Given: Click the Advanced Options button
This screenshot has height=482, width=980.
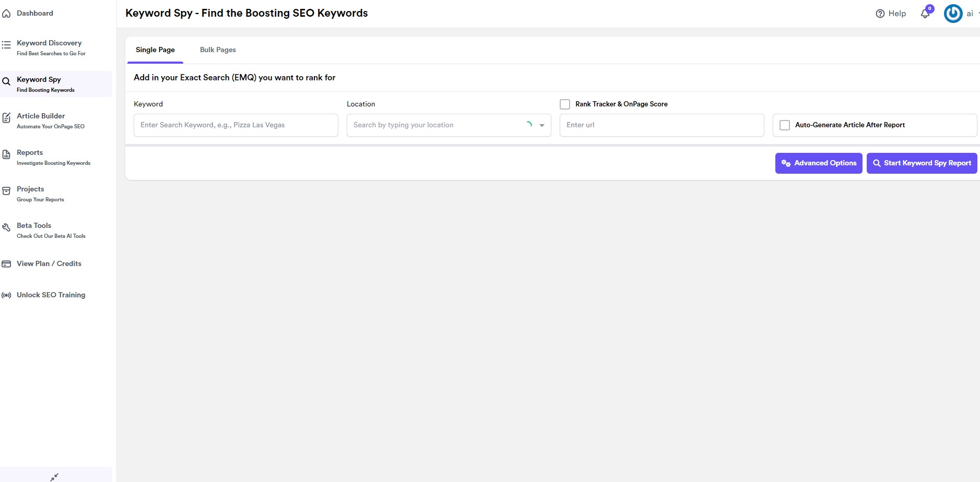Looking at the screenshot, I should (819, 163).
